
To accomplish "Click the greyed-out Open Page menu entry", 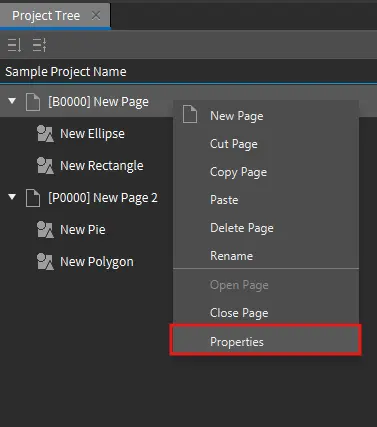I will [x=266, y=285].
